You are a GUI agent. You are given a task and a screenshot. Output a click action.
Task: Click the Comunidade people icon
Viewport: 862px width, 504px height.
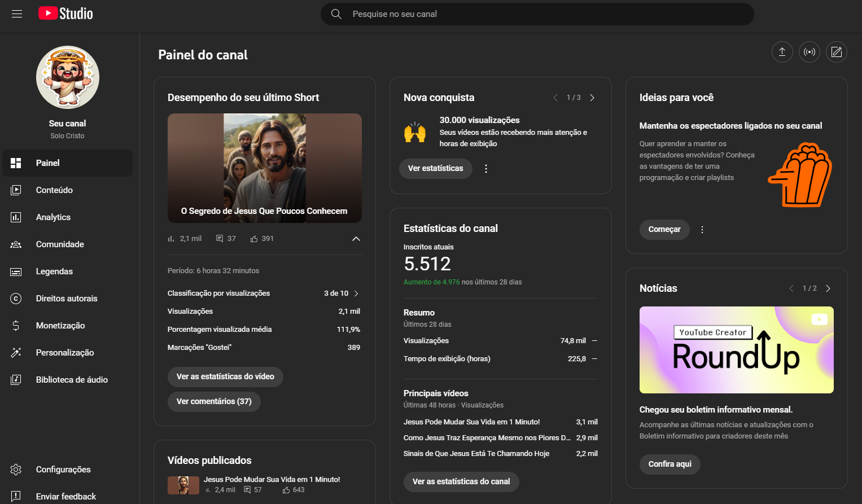(x=16, y=244)
